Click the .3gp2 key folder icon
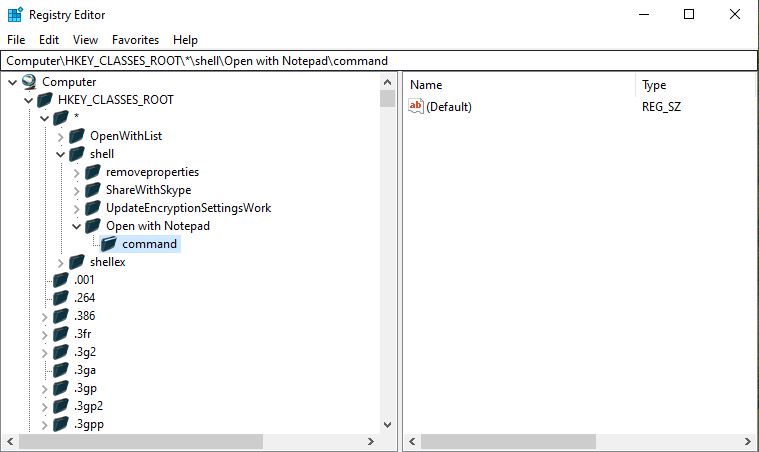This screenshot has height=452, width=759. pos(61,406)
